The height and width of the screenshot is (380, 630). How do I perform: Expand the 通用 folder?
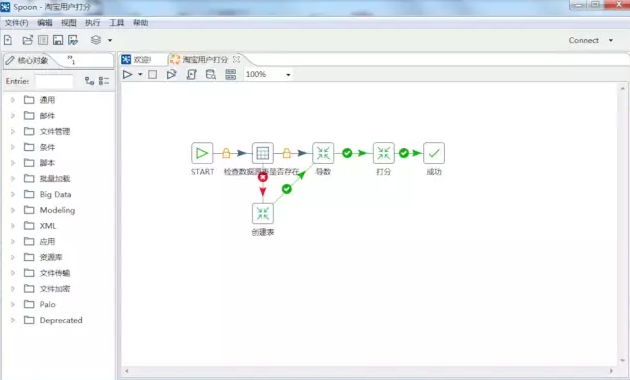pyautogui.click(x=13, y=100)
